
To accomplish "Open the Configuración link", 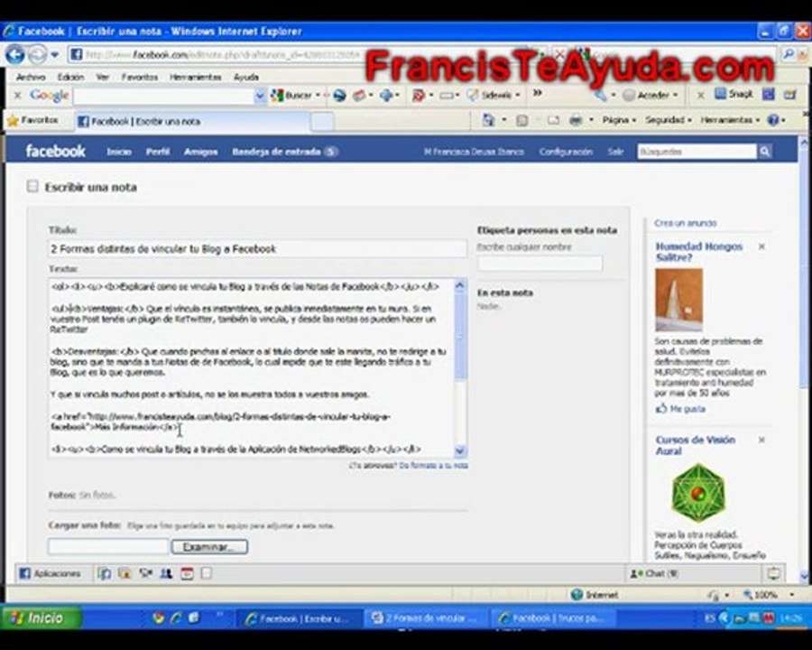I will (x=566, y=152).
